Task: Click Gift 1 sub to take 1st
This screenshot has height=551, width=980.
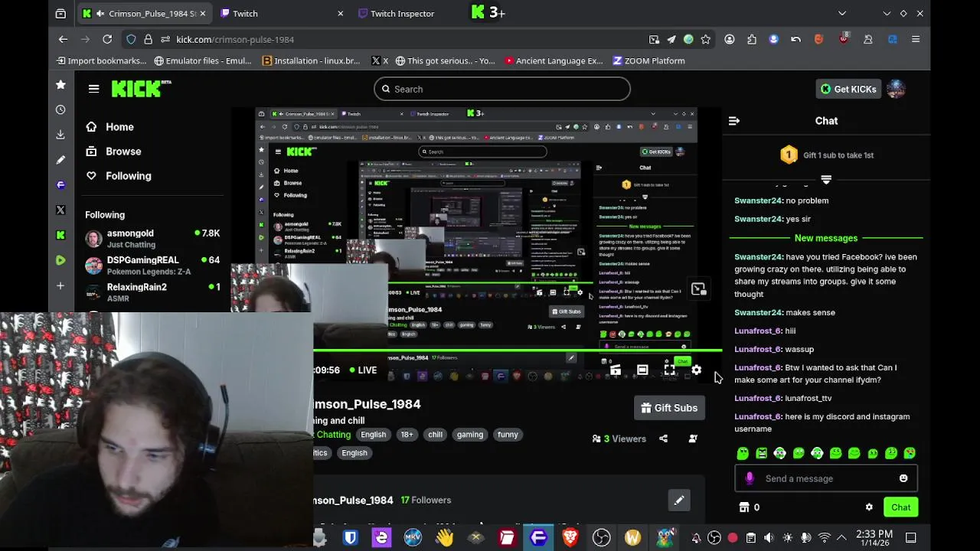Action: click(826, 155)
